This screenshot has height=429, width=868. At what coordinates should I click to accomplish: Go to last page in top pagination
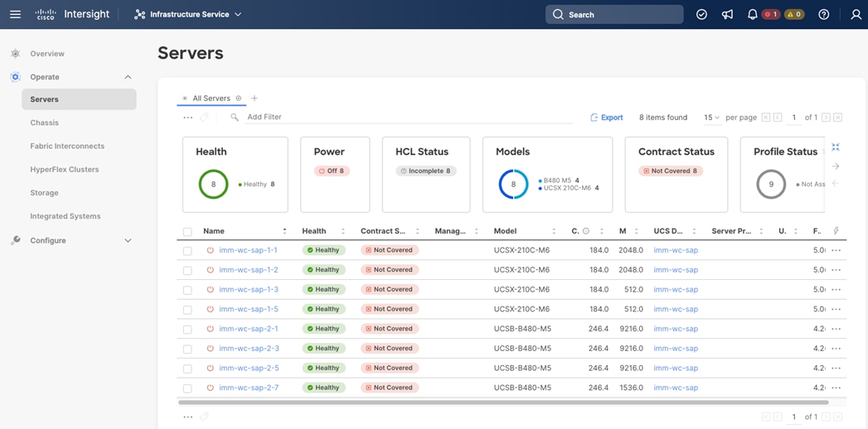837,118
